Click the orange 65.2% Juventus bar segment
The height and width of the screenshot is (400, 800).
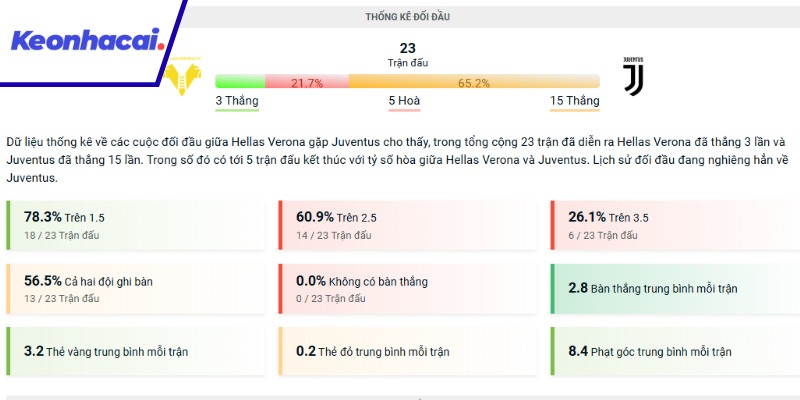coord(474,82)
